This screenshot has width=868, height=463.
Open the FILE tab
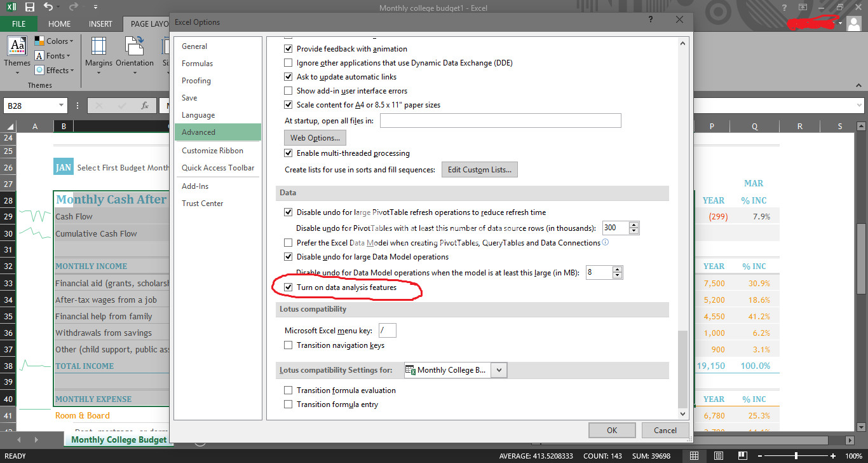(x=19, y=24)
